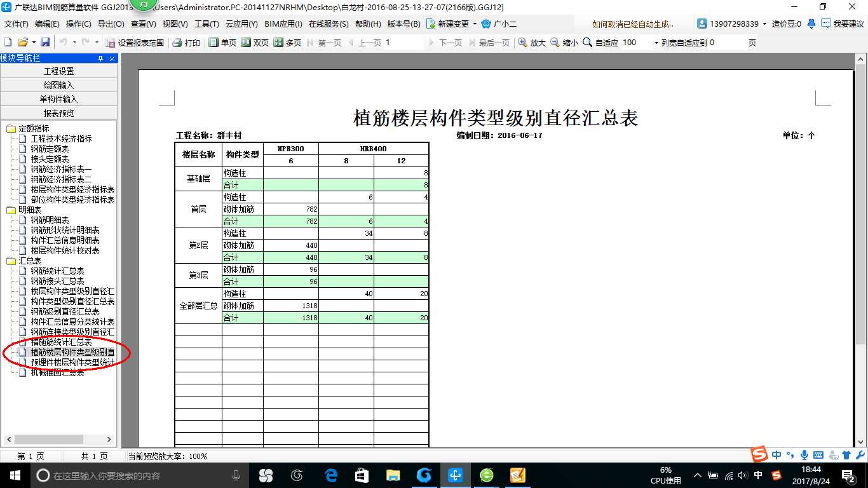This screenshot has width=868, height=488.
Task: Click the redo arrow icon
Action: (86, 43)
